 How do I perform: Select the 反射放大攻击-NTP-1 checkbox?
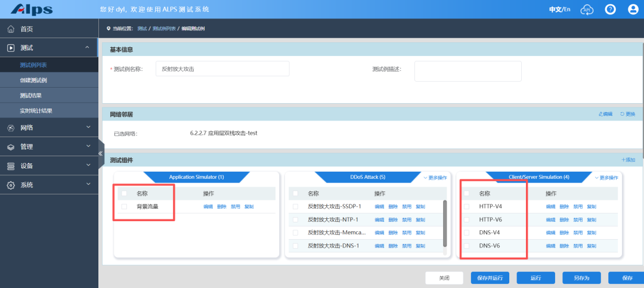[295, 219]
